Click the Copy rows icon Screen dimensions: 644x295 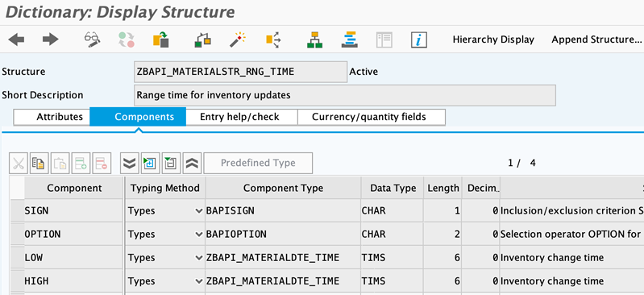point(39,164)
